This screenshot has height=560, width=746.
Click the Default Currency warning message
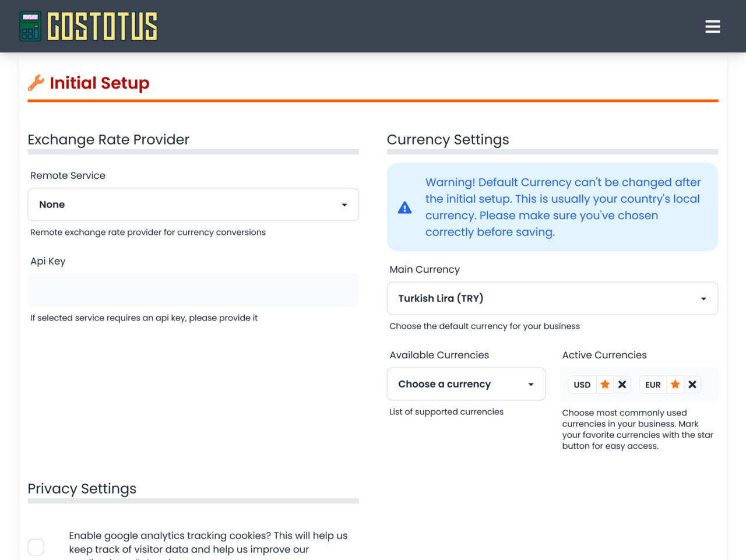(562, 207)
